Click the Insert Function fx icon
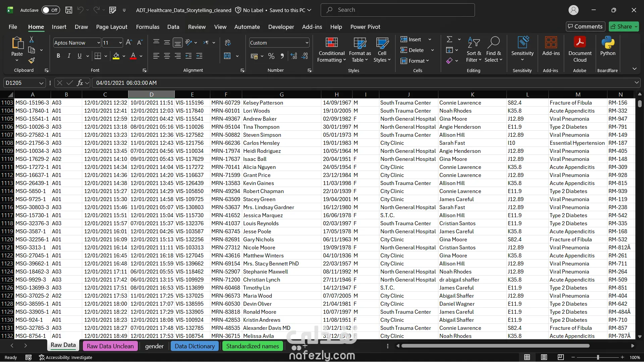 80,83
